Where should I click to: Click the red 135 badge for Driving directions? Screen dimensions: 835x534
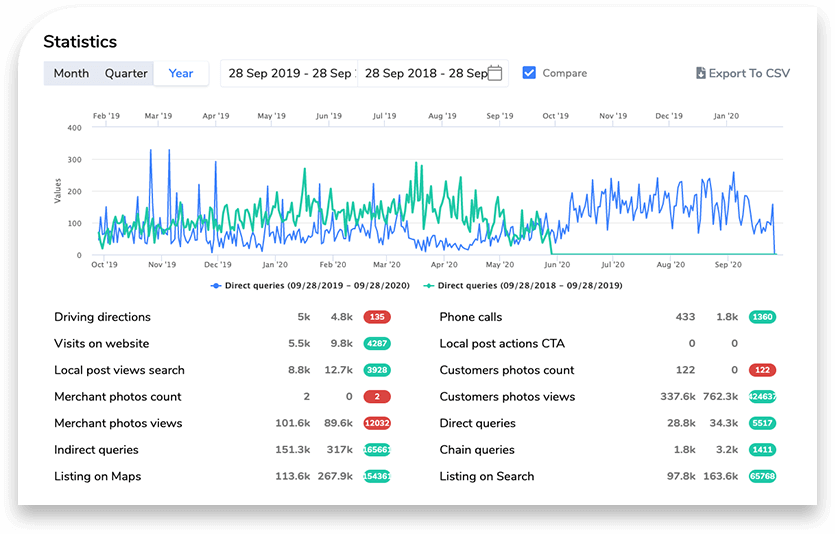tap(376, 317)
